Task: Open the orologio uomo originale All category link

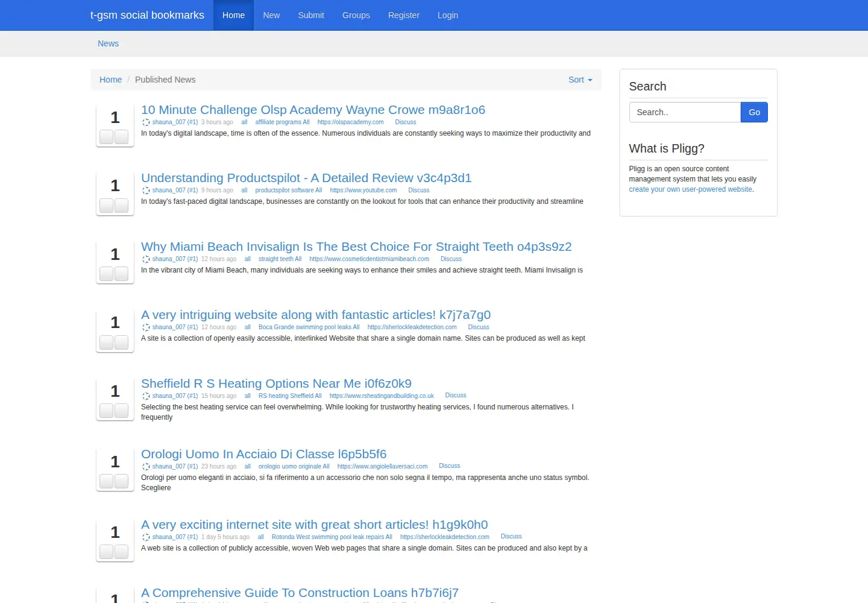Action: click(x=294, y=466)
